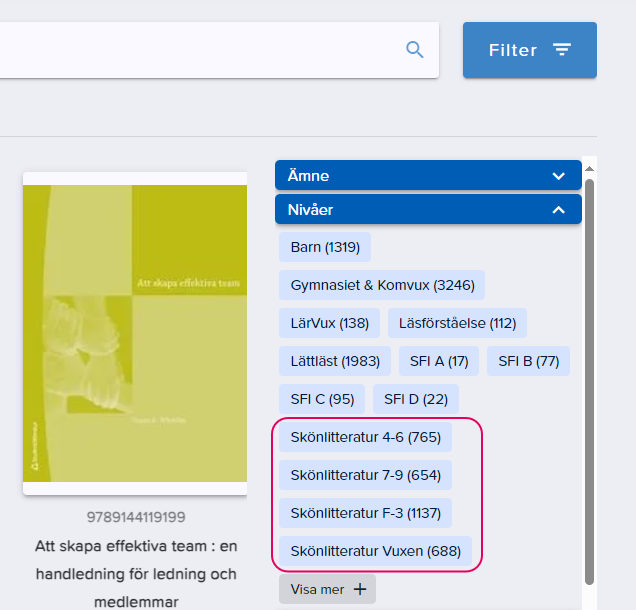Filter by Skönlitteratur Vuxen
Viewport: 636px width, 610px height.
point(376,551)
